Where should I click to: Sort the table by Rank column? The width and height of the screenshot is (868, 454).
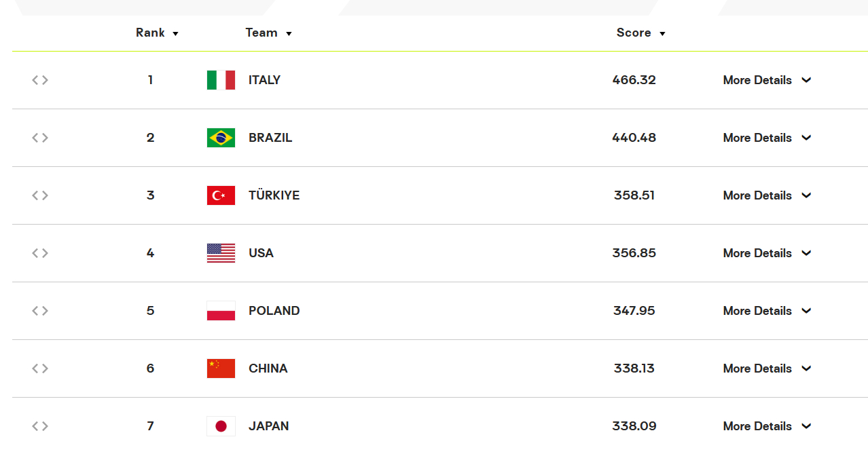click(x=157, y=33)
